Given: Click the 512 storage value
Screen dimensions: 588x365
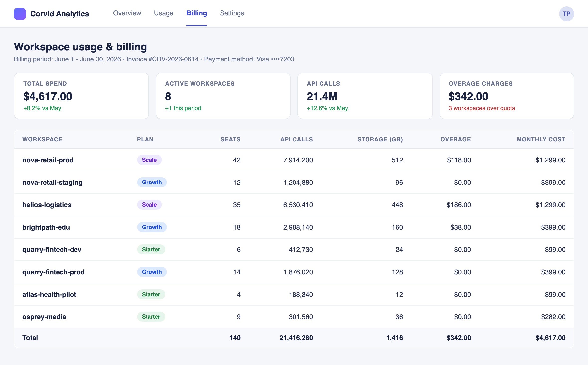Looking at the screenshot, I should coord(397,160).
